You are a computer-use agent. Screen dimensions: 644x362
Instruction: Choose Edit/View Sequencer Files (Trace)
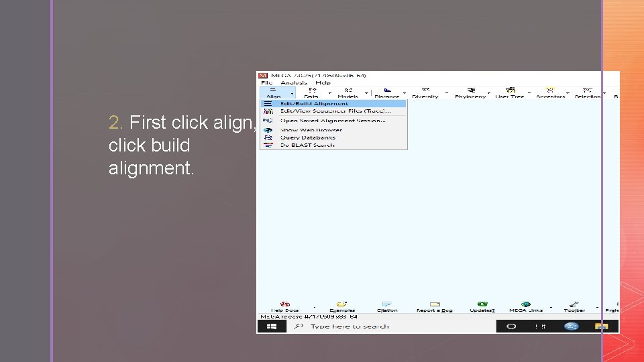click(x=333, y=111)
